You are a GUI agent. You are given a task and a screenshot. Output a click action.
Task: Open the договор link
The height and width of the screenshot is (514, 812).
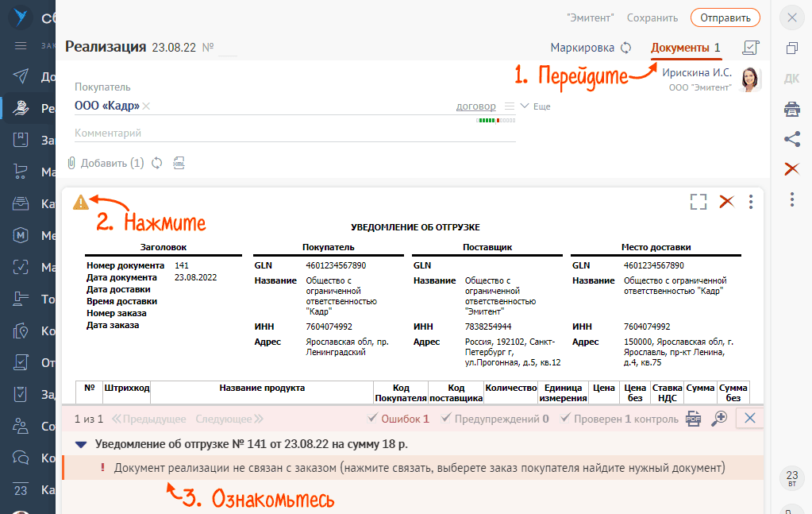click(x=475, y=106)
